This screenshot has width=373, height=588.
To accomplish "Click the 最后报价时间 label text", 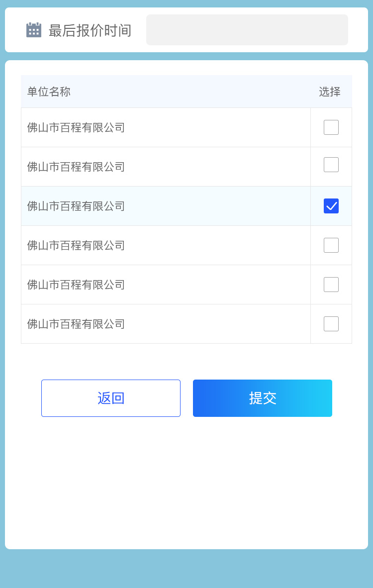I will [x=90, y=30].
